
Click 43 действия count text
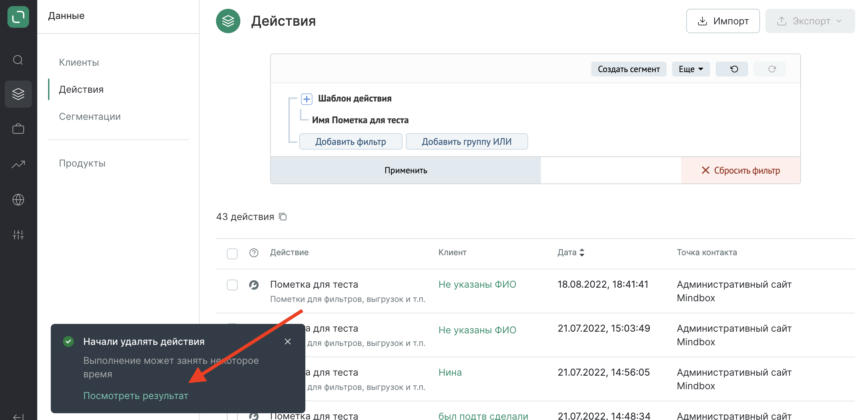point(245,217)
